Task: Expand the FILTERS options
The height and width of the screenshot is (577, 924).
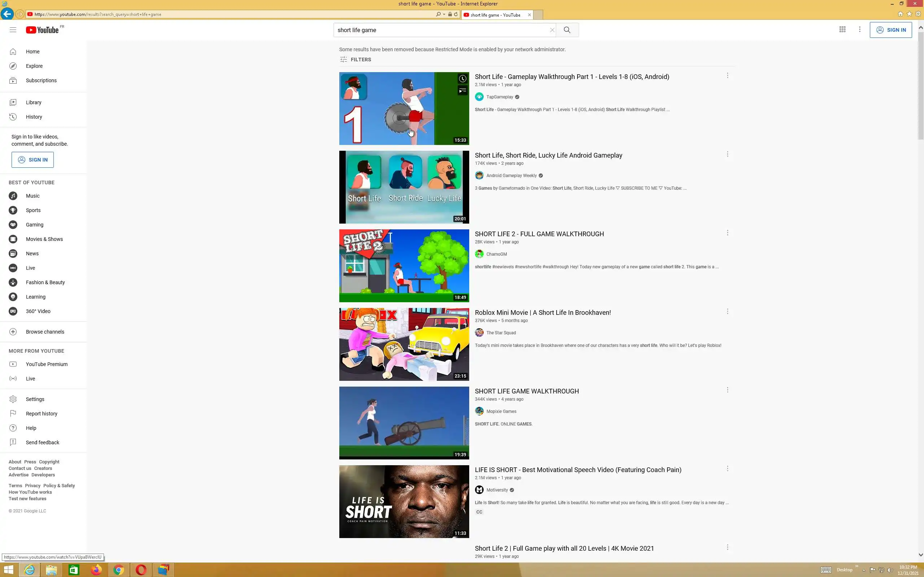Action: (x=356, y=60)
